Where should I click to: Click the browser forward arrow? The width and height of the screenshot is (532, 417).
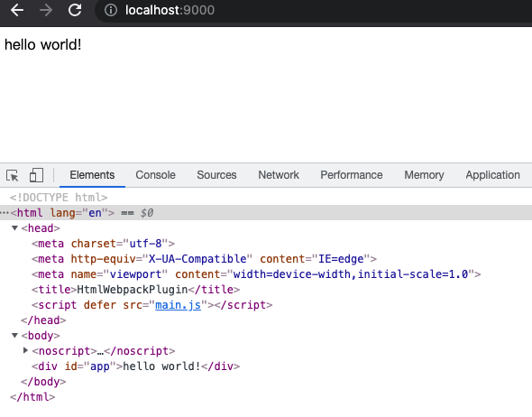click(46, 10)
